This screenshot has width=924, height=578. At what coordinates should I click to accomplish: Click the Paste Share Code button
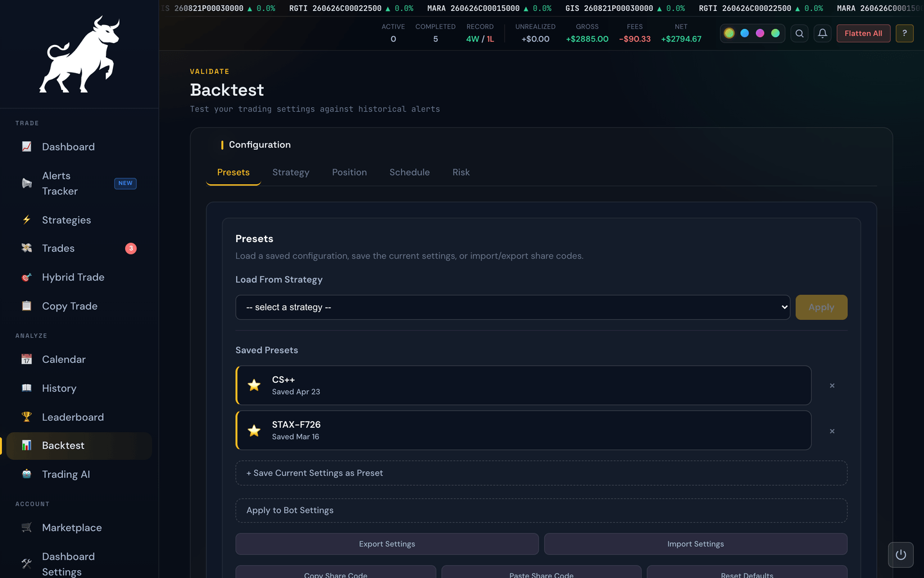click(x=542, y=572)
